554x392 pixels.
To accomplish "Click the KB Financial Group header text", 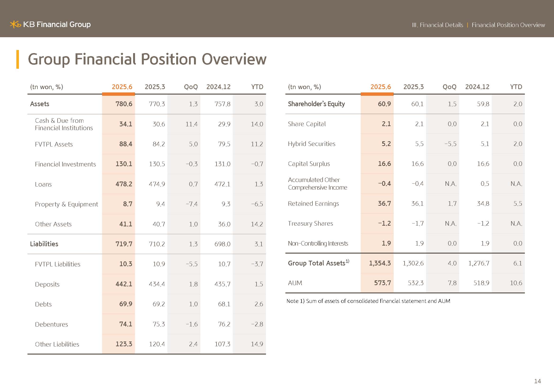I will [x=57, y=24].
